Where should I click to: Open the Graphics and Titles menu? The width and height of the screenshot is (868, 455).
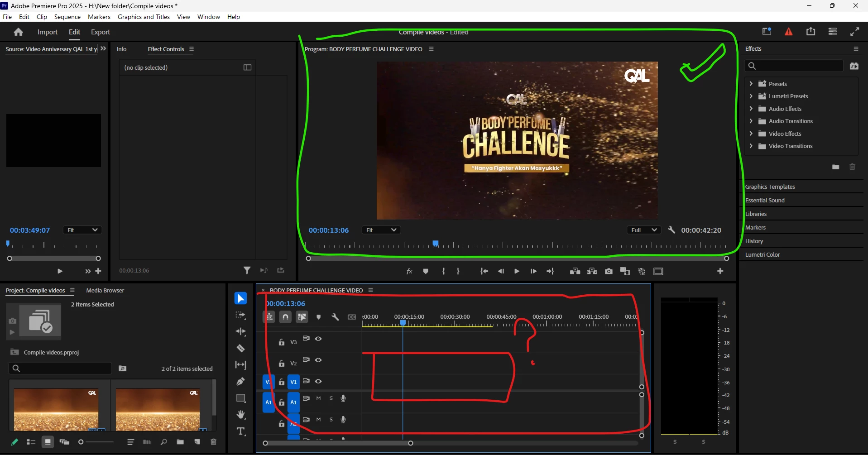(144, 17)
